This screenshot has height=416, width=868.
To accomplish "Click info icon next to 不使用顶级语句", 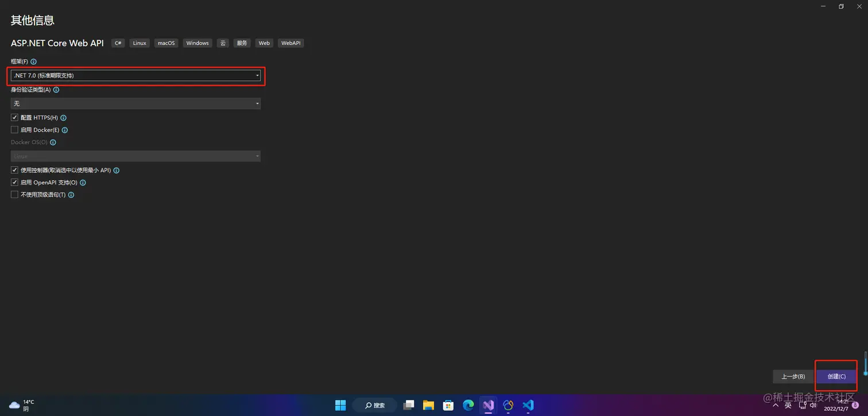I will [71, 195].
